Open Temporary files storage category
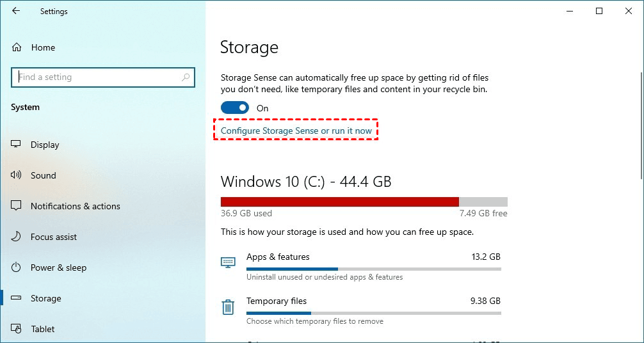The width and height of the screenshot is (644, 343). (x=277, y=301)
